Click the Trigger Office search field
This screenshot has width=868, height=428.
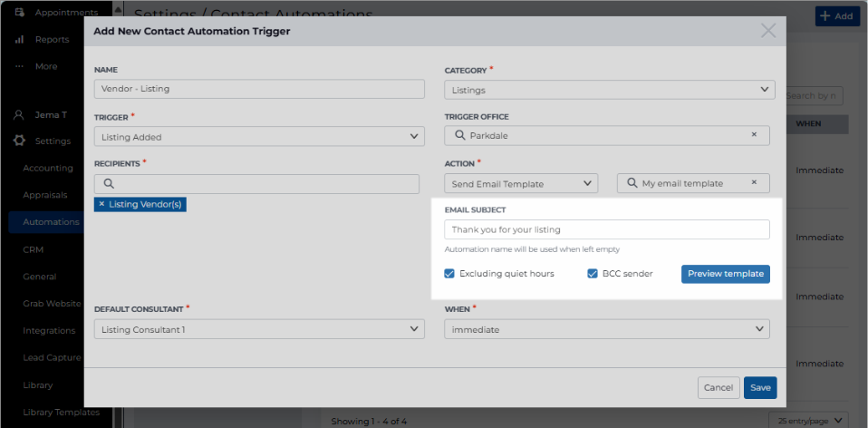[x=607, y=135]
